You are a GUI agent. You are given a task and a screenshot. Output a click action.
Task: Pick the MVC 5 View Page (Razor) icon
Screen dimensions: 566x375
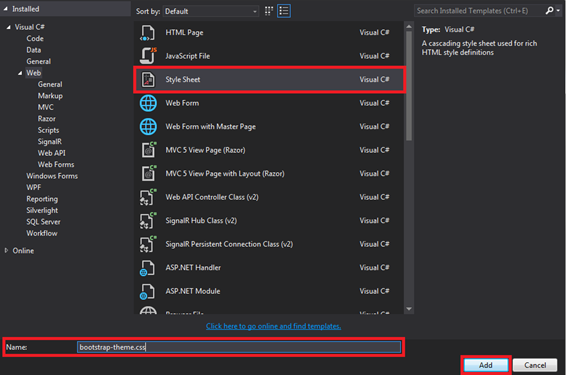pyautogui.click(x=148, y=150)
